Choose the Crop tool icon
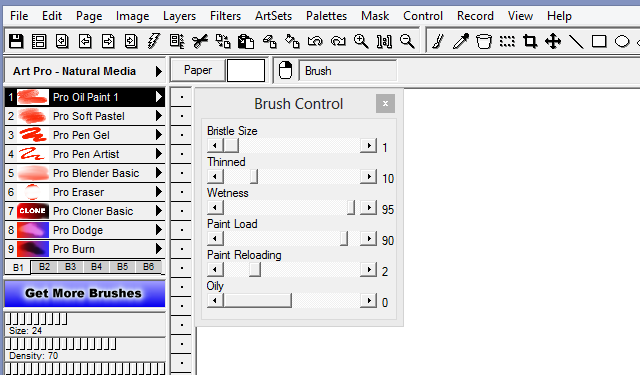Viewport: 640px width, 375px height. click(x=530, y=41)
